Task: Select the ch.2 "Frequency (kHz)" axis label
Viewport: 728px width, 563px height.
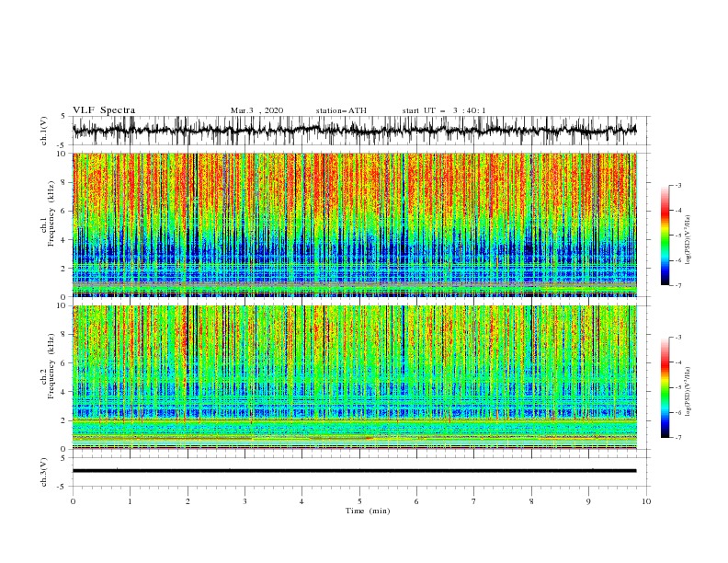Action: [51, 366]
